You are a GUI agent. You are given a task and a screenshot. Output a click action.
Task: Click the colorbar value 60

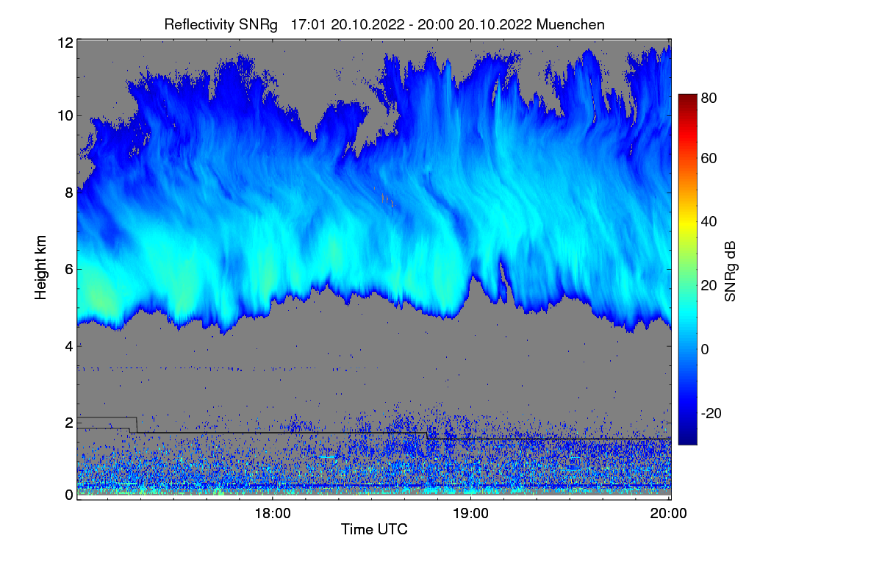[709, 159]
